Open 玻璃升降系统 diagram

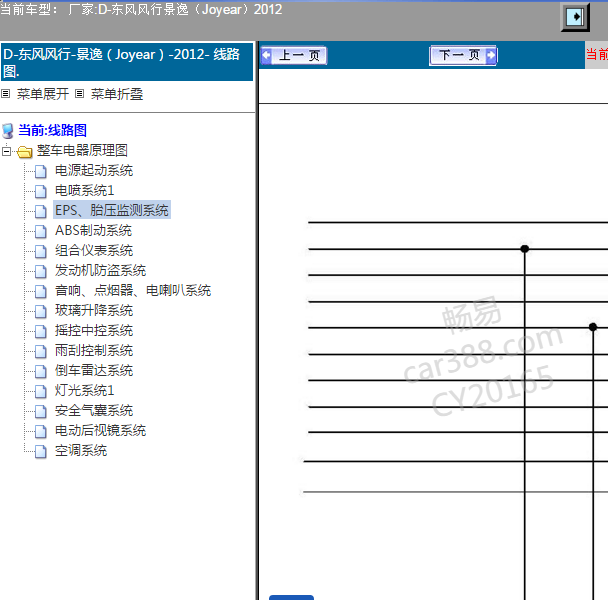(94, 310)
